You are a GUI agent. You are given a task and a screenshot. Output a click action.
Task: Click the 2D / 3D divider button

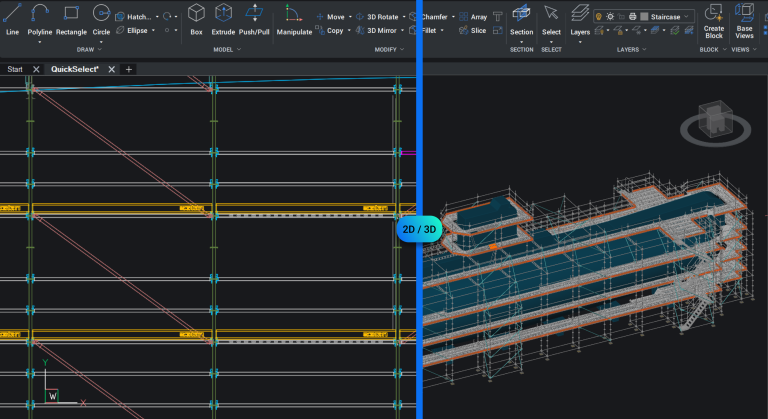tap(419, 229)
